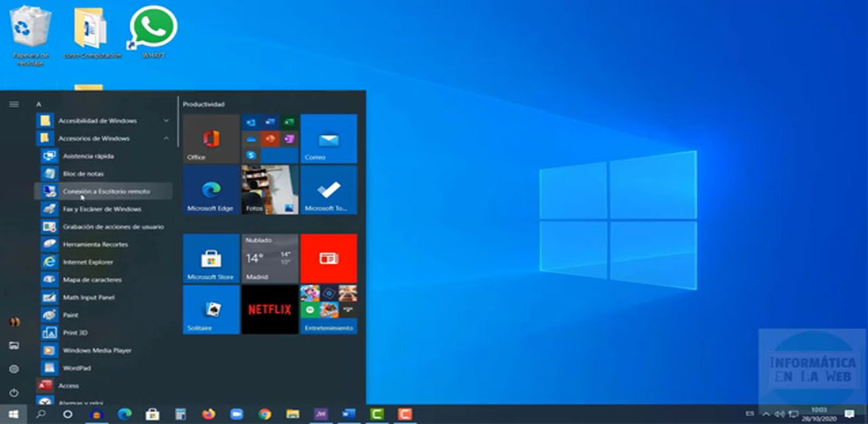The width and height of the screenshot is (868, 424).
Task: Click the Excel icon in Office apps tile
Action: [289, 122]
